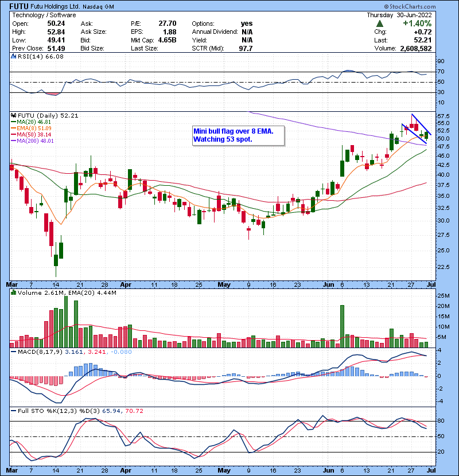The width and height of the screenshot is (459, 476).
Task: Click the Low value 49.41
Action: (x=56, y=40)
